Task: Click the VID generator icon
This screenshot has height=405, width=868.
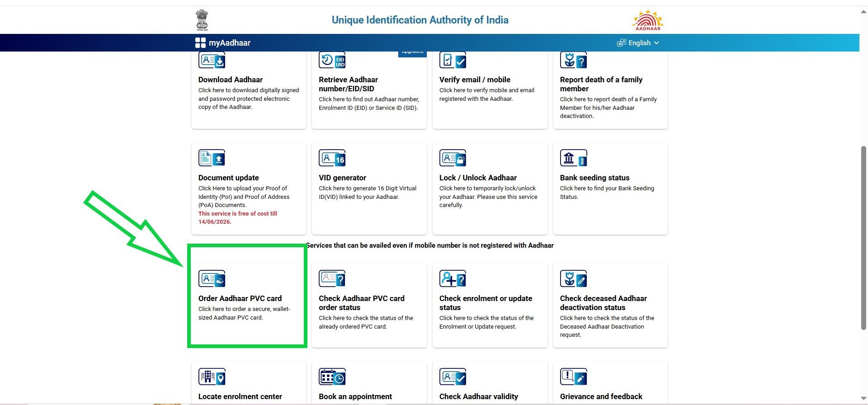Action: [x=332, y=158]
